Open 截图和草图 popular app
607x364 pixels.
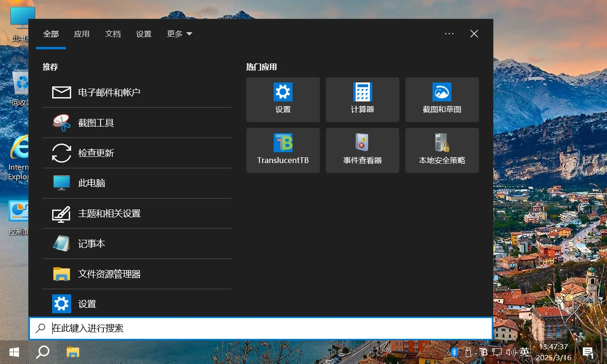click(x=442, y=100)
